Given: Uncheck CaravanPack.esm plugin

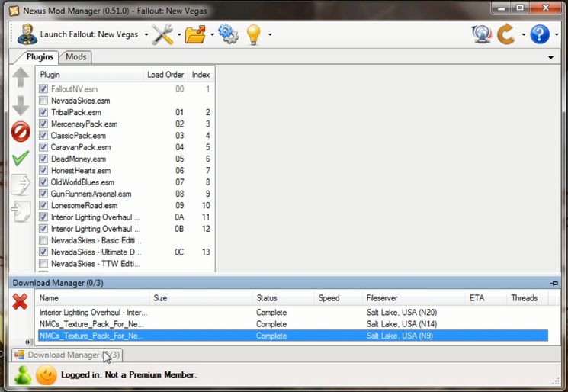Looking at the screenshot, I should click(x=43, y=147).
